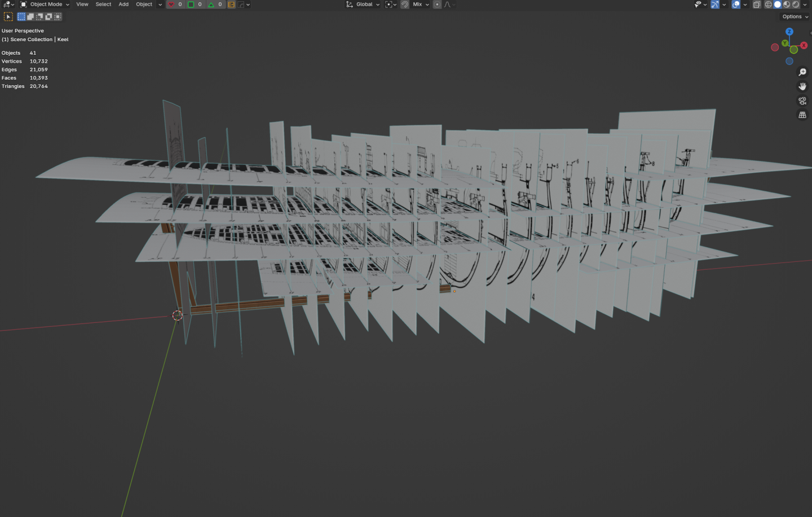Click the Faces count 10,393
The height and width of the screenshot is (517, 812).
[x=39, y=78]
